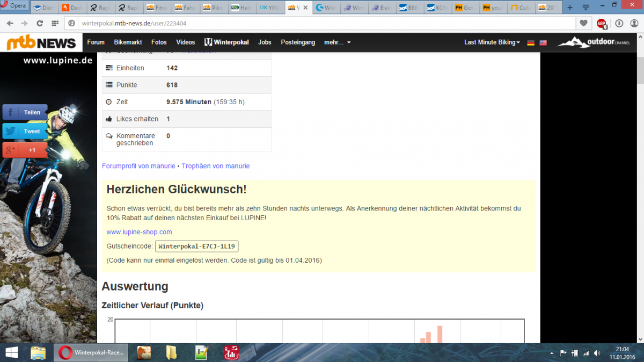Switch language with the German flag

(x=531, y=42)
